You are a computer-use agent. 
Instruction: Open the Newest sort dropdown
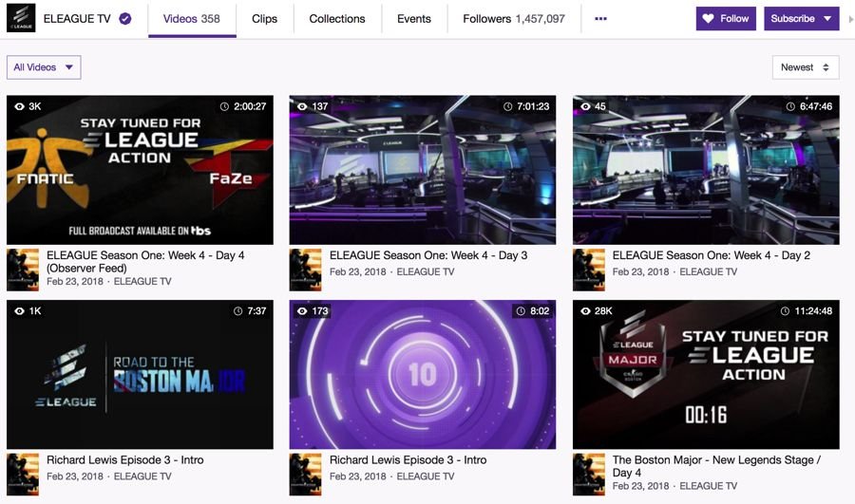[x=806, y=67]
